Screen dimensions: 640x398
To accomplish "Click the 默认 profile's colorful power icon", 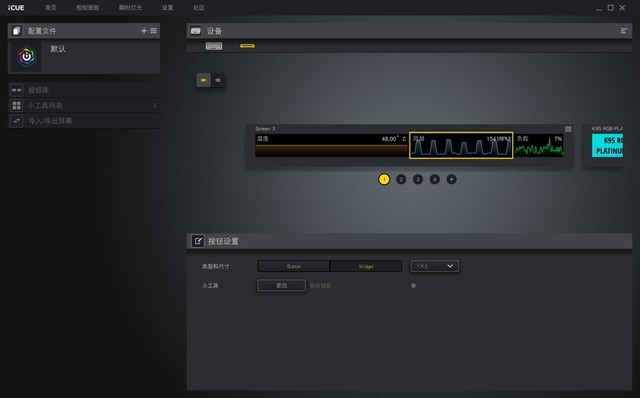I will (x=27, y=56).
